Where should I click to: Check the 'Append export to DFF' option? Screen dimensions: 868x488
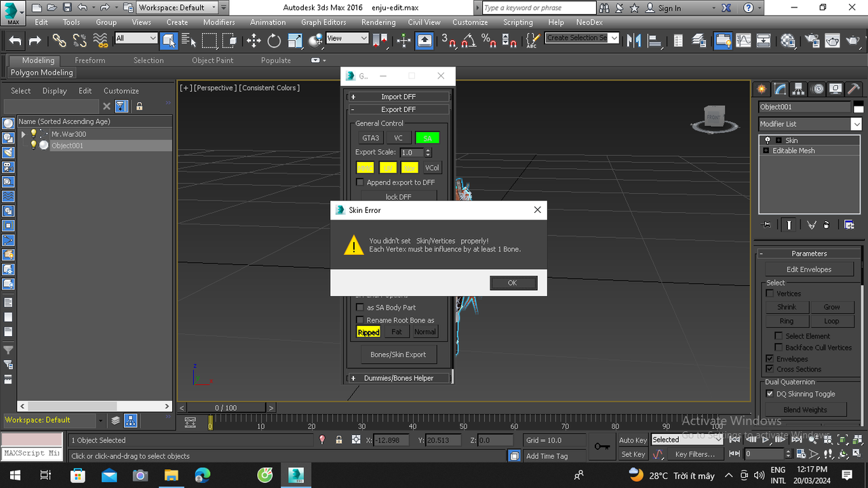[360, 182]
